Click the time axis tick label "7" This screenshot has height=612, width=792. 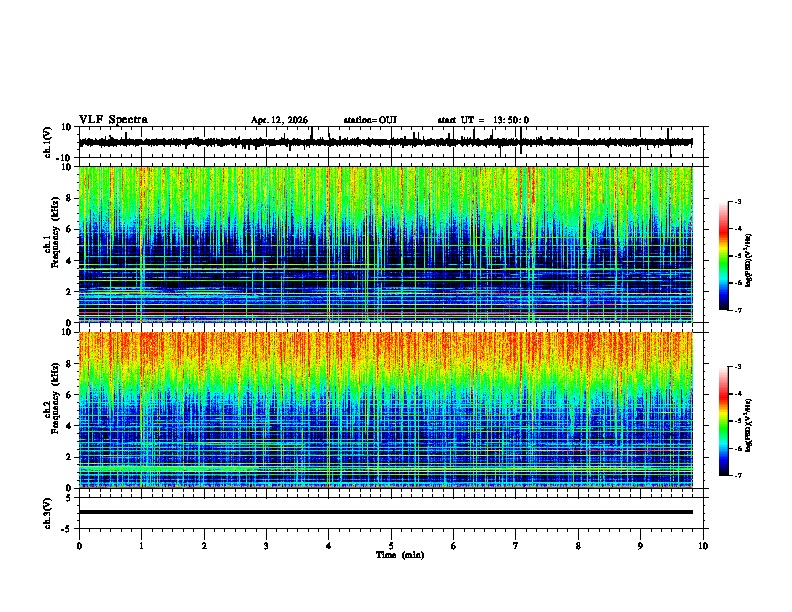(516, 546)
